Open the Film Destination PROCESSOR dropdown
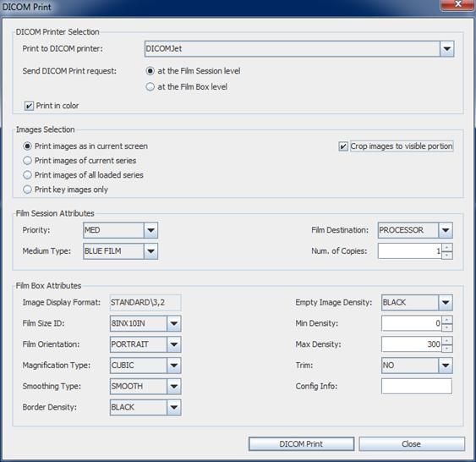This screenshot has width=476, height=462. coord(446,230)
